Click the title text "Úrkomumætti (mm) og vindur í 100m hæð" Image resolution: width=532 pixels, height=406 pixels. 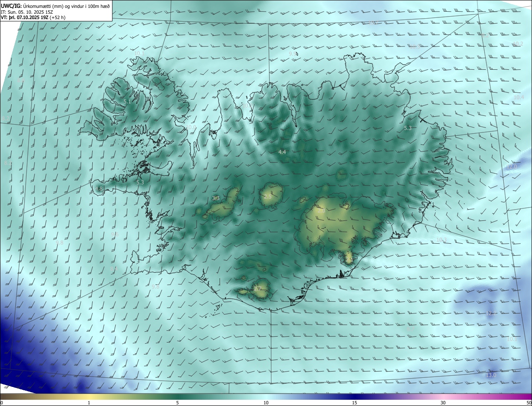click(67, 6)
